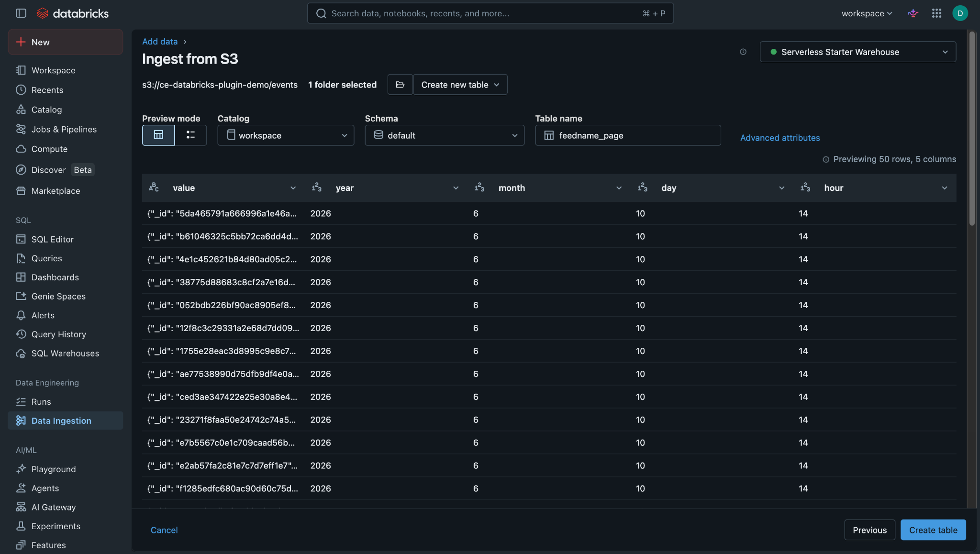Screen dimensions: 980x554
Task: Go to Jobs & Pipelines
Action: [x=66, y=129]
